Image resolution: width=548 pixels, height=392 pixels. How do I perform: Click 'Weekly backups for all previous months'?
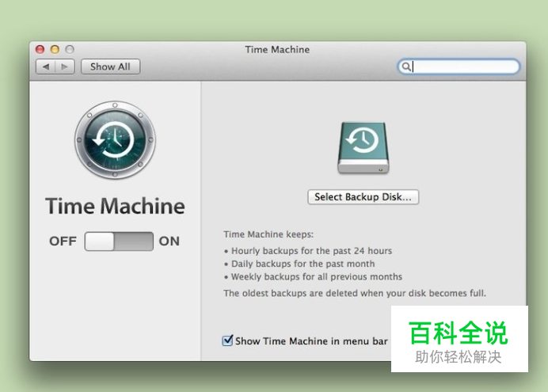317,276
